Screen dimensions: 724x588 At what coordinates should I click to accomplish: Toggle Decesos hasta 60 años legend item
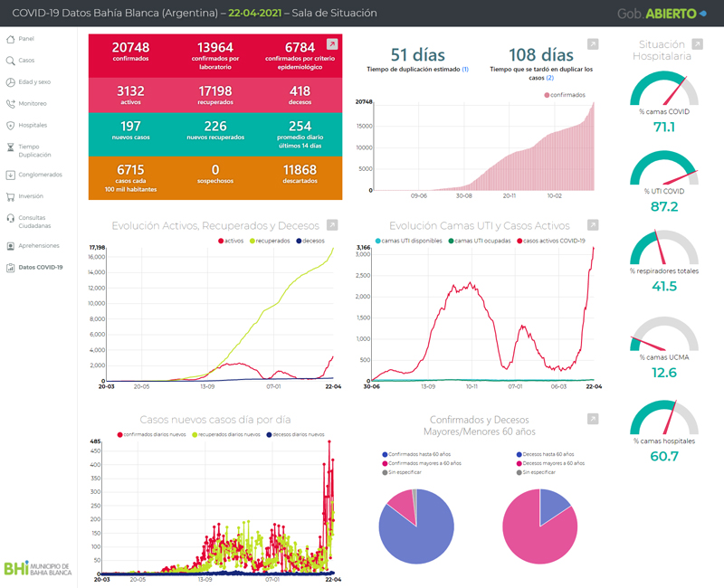pos(546,455)
